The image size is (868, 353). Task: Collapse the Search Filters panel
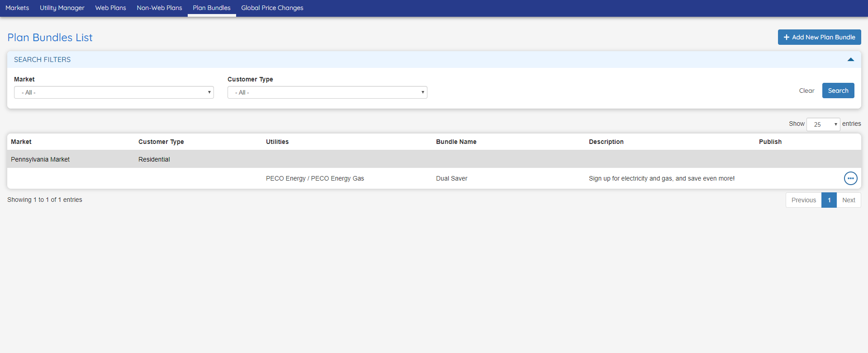850,60
